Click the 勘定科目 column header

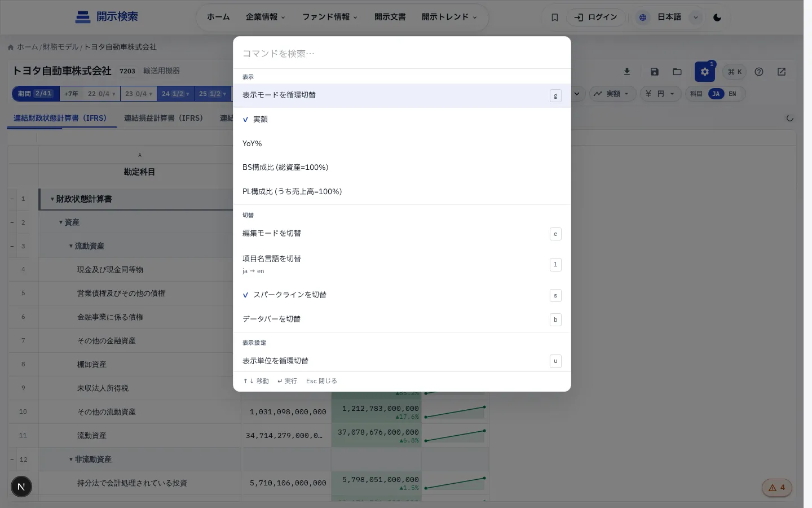[x=140, y=172]
